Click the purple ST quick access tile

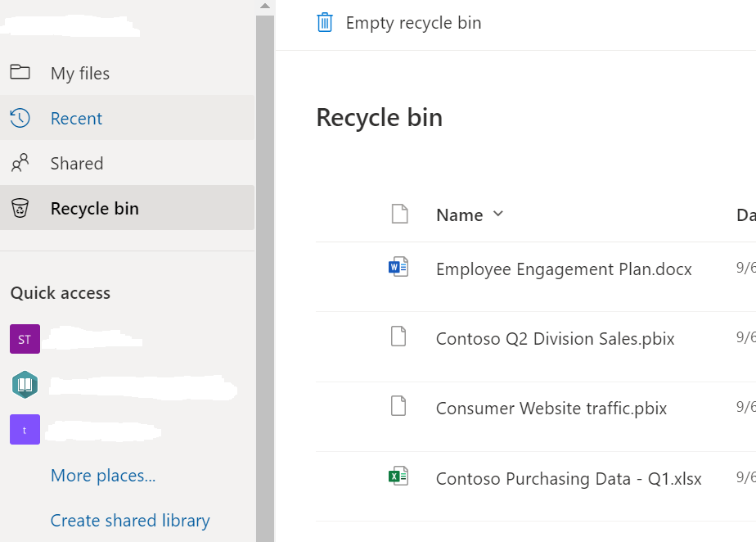pyautogui.click(x=25, y=339)
